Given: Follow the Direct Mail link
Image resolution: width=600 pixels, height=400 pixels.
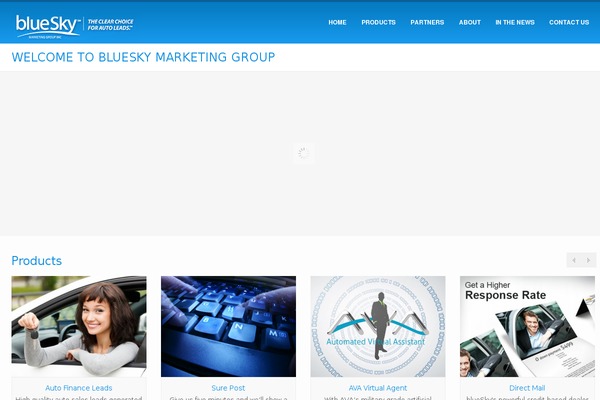Looking at the screenshot, I should click(527, 388).
